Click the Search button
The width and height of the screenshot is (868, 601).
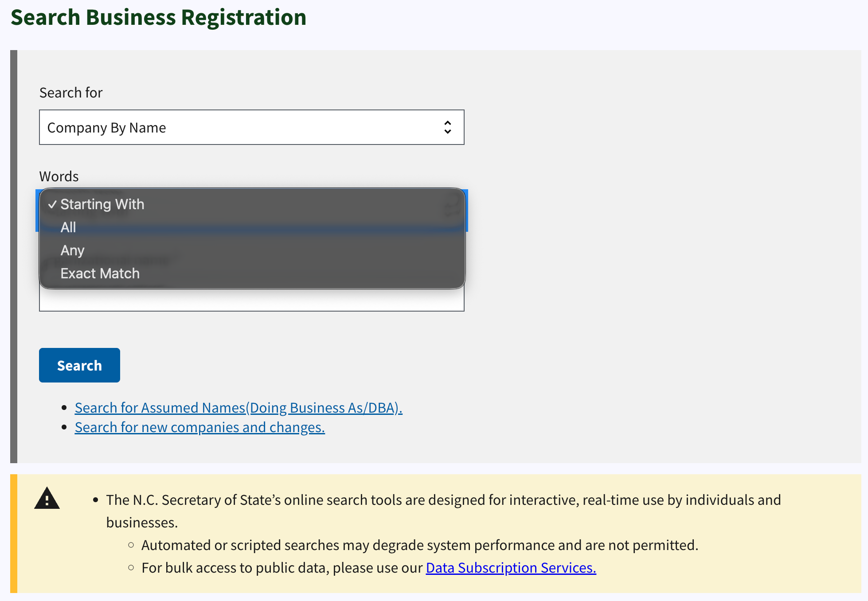point(79,365)
